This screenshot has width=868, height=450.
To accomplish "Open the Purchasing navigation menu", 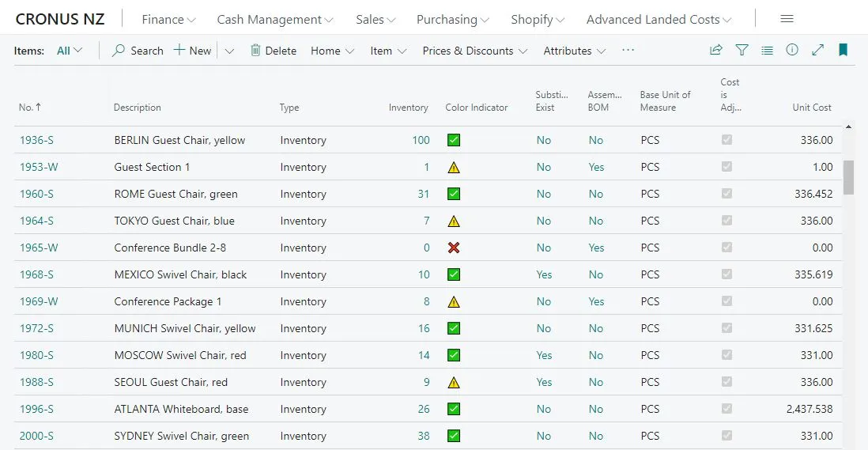I will (453, 19).
